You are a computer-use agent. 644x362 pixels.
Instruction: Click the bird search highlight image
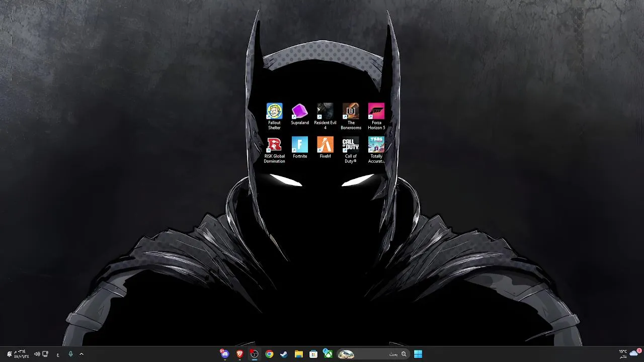(346, 354)
